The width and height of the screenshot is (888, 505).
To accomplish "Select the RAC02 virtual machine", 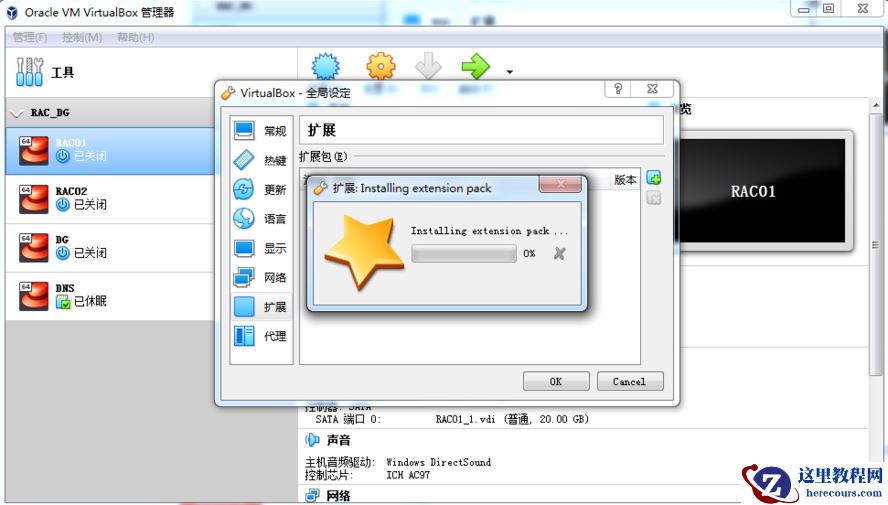I will 110,199.
